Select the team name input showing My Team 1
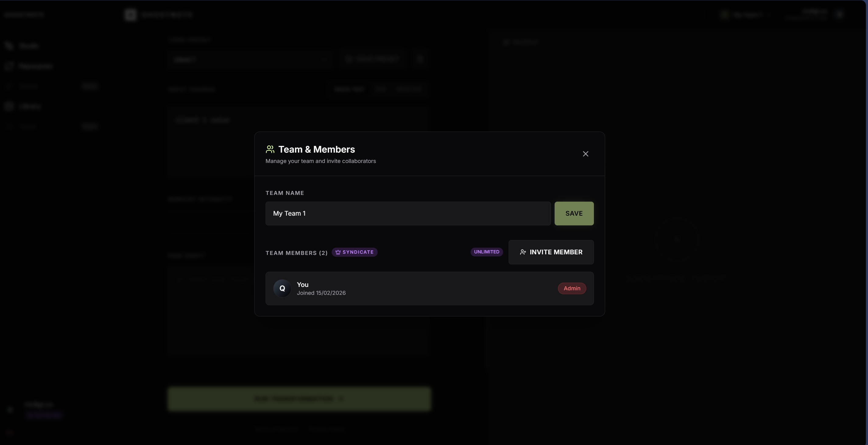This screenshot has height=445, width=868. (x=408, y=213)
